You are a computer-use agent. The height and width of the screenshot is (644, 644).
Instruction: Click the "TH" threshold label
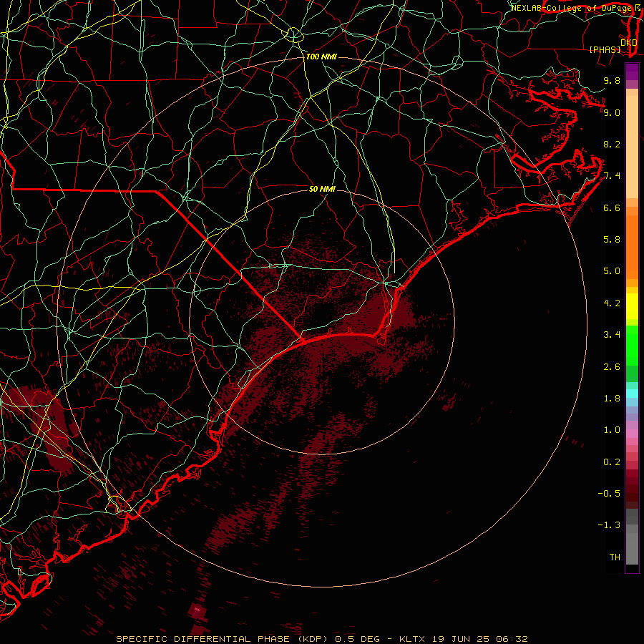pyautogui.click(x=615, y=557)
